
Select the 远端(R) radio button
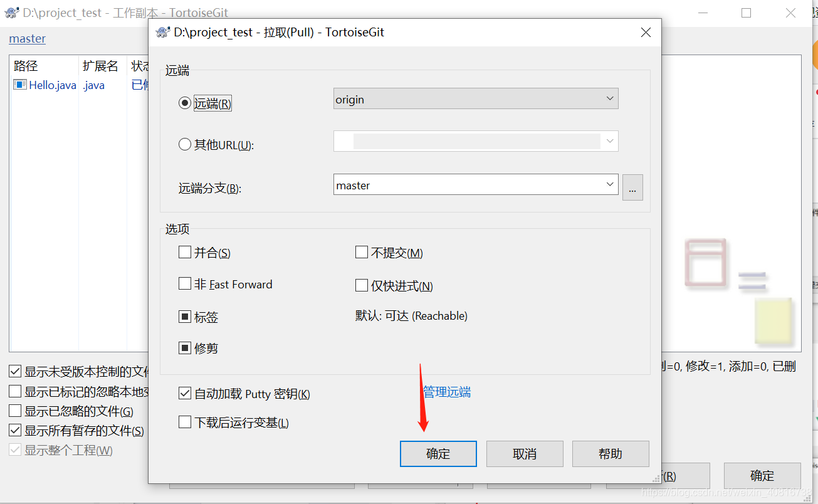[184, 103]
